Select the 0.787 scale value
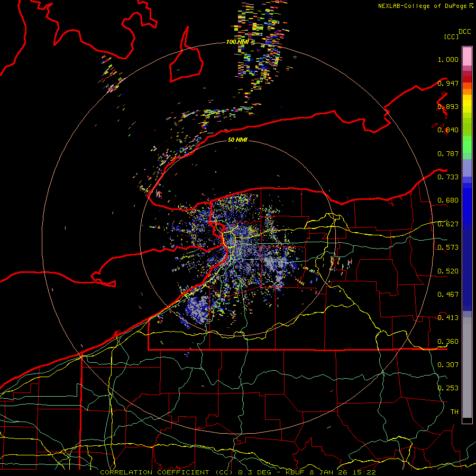Image resolution: width=476 pixels, height=476 pixels. (448, 153)
